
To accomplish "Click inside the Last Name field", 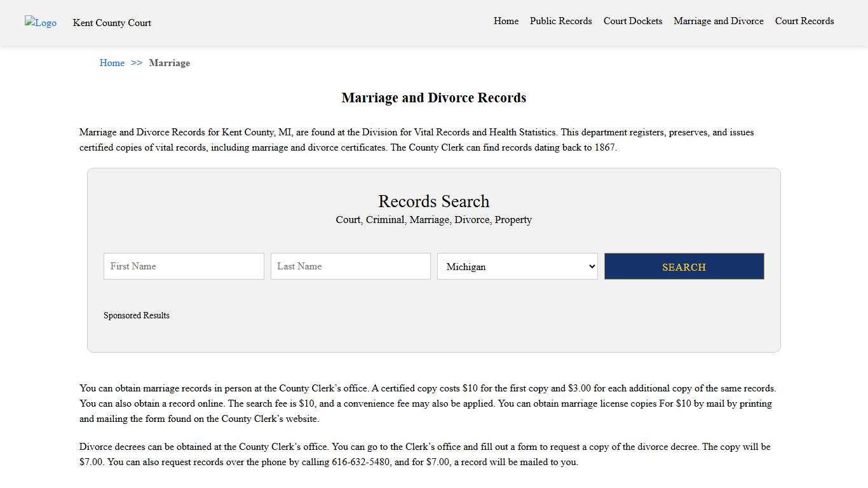I will tap(350, 266).
